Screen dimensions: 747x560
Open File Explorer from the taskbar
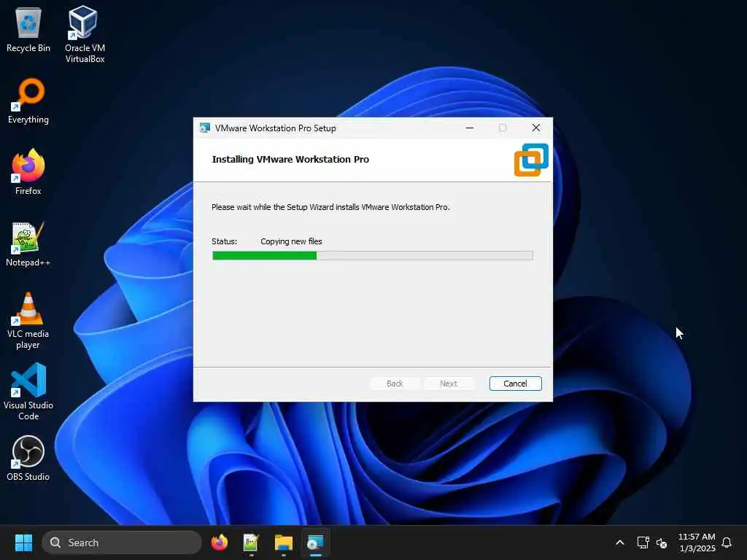(x=284, y=542)
